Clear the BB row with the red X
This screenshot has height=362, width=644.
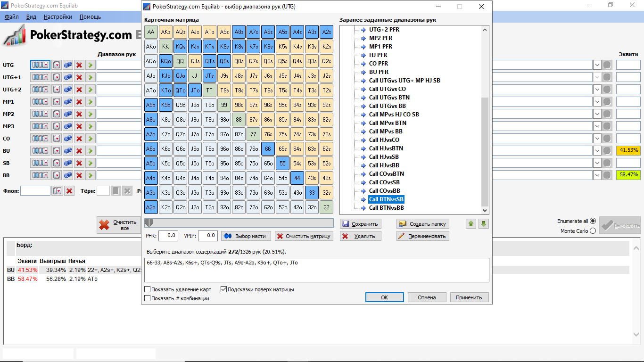79,175
